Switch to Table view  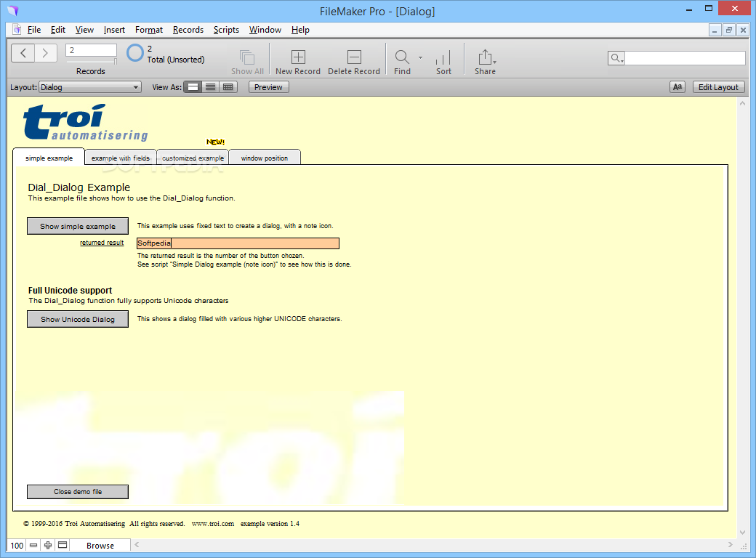click(228, 87)
